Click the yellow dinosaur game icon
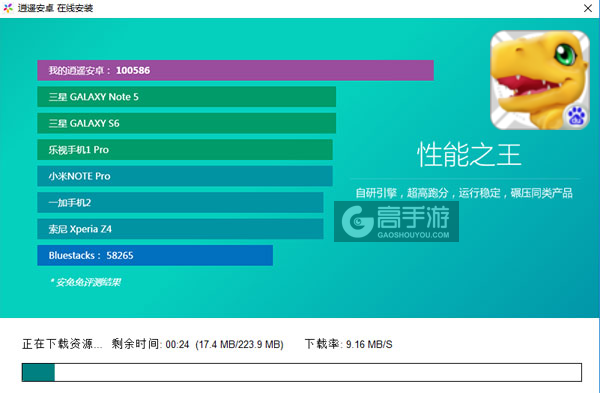The image size is (600, 393). pos(540,80)
